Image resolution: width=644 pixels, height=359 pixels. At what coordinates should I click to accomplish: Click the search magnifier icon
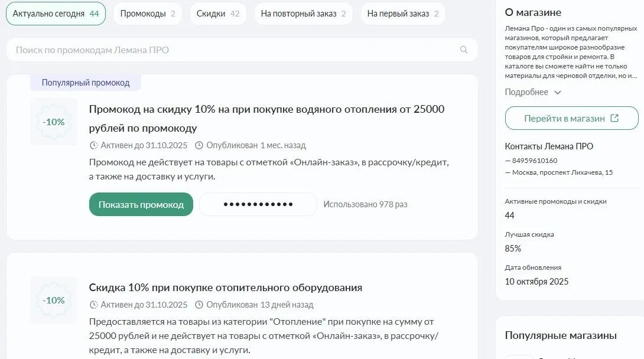(x=463, y=50)
